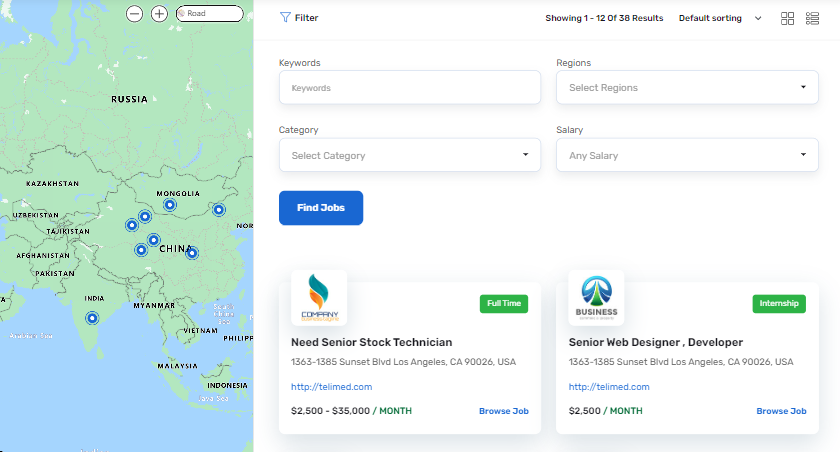
Task: Open the Road map type selector
Action: pos(210,13)
